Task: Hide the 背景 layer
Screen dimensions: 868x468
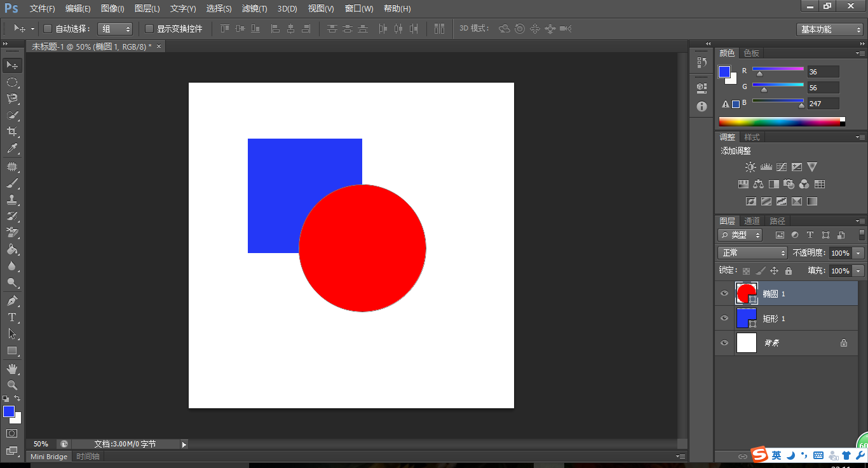Action: point(724,343)
